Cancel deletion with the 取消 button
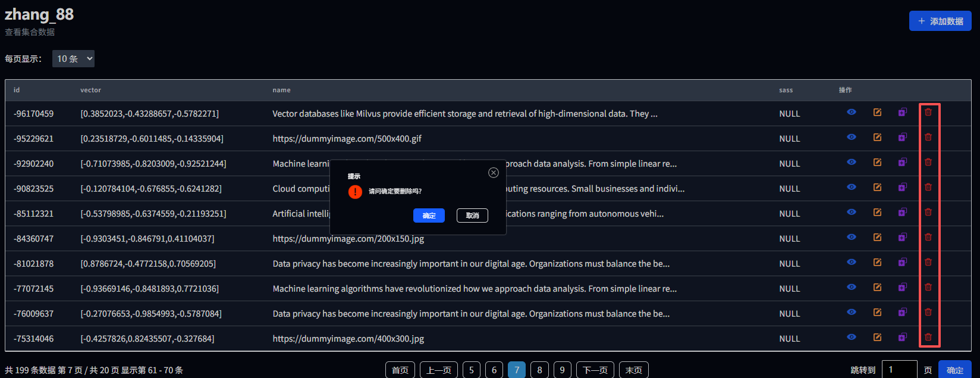 [x=472, y=215]
